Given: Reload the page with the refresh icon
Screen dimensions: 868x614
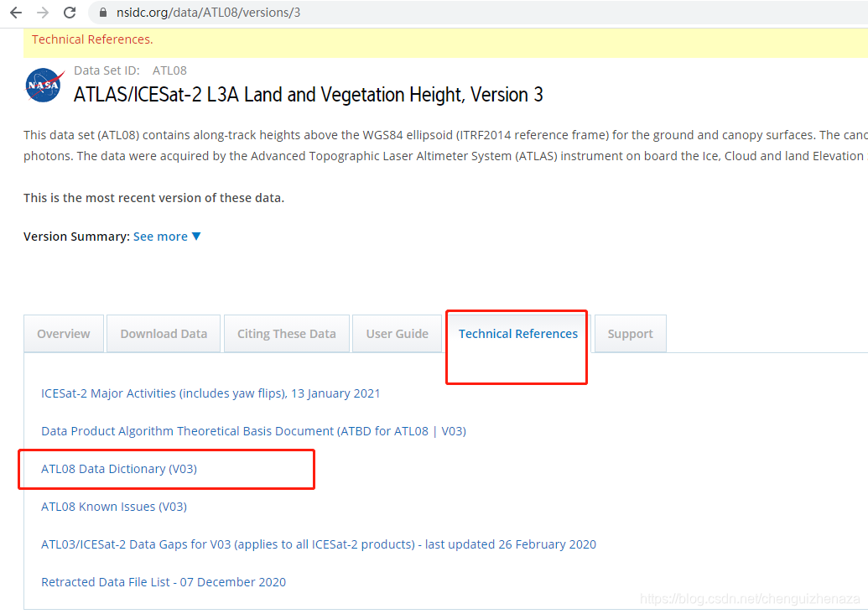Looking at the screenshot, I should pyautogui.click(x=70, y=13).
